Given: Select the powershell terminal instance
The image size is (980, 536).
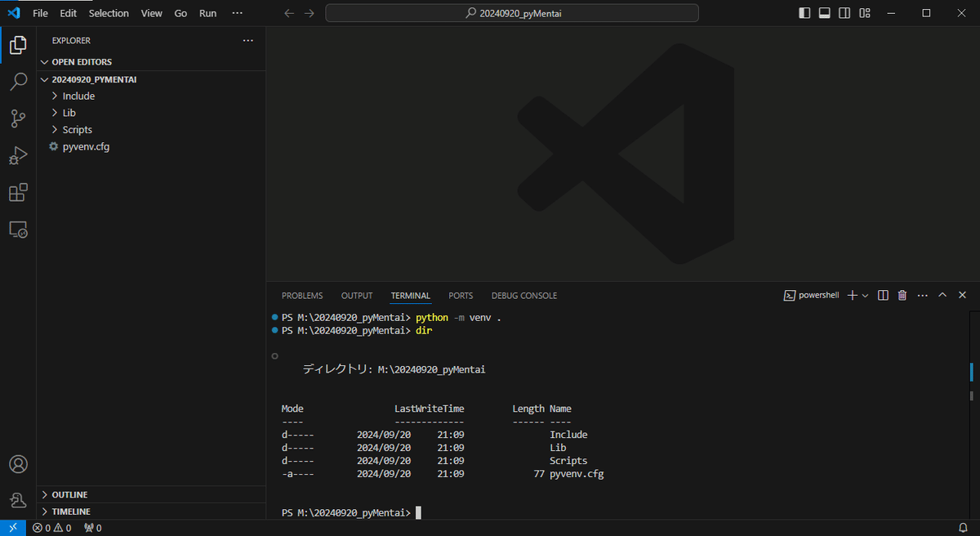Looking at the screenshot, I should click(811, 295).
